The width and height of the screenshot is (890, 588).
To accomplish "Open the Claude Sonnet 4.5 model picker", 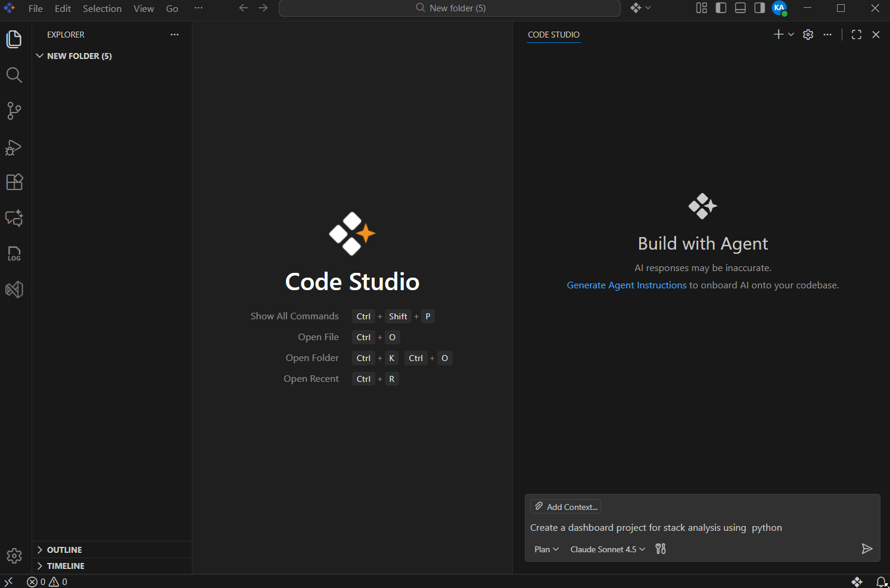I will tap(607, 549).
